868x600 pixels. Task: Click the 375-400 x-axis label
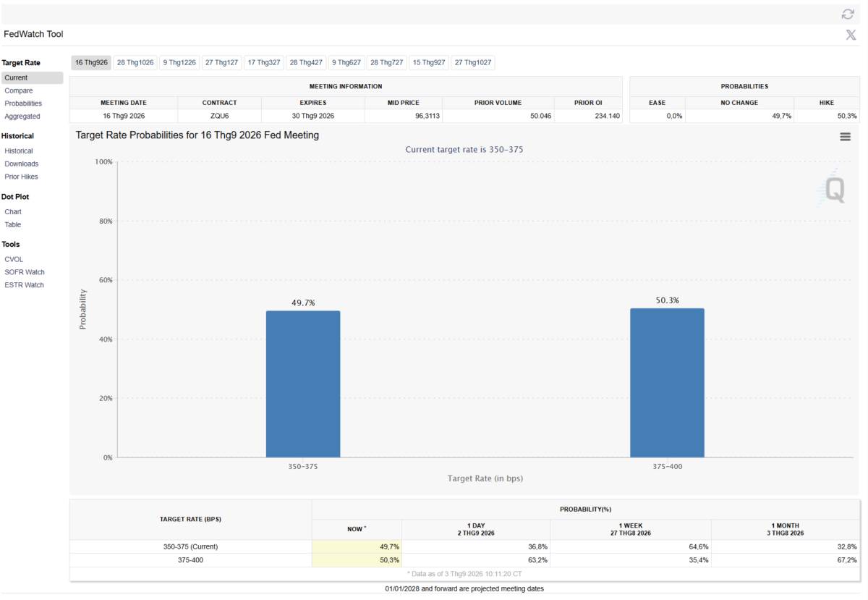pos(667,467)
